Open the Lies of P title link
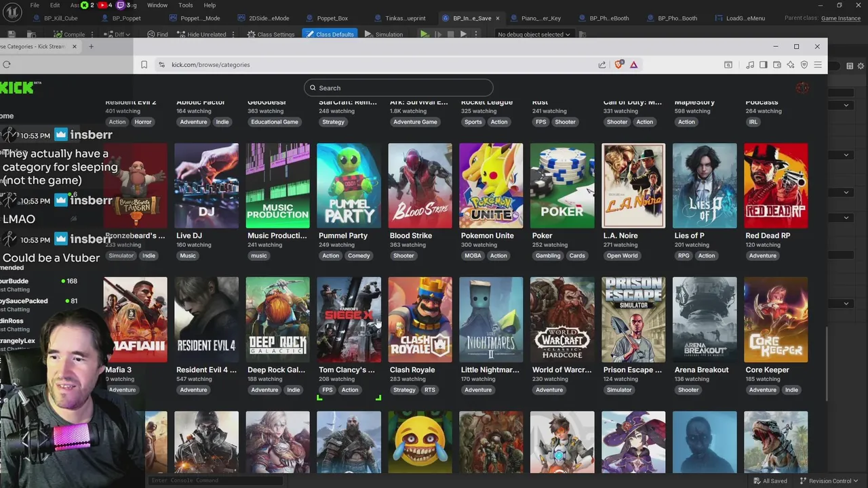The image size is (868, 488). pyautogui.click(x=690, y=236)
